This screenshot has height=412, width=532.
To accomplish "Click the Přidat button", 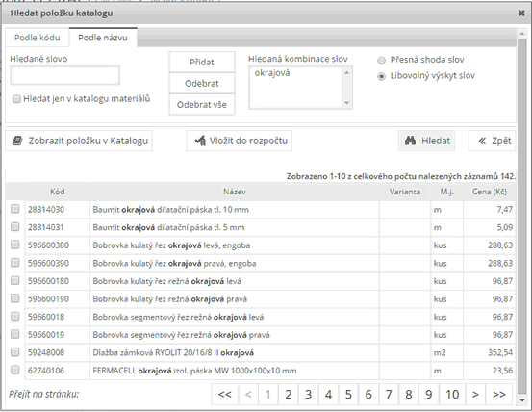I will tap(202, 63).
